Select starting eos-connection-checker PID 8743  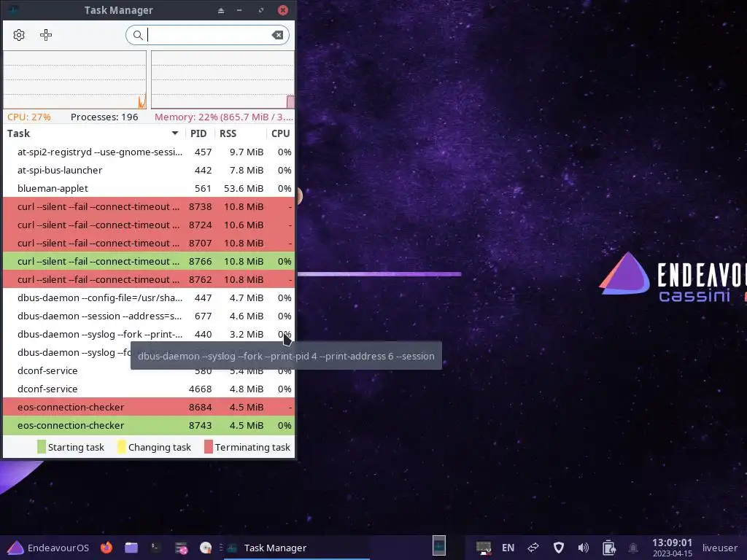coord(149,425)
